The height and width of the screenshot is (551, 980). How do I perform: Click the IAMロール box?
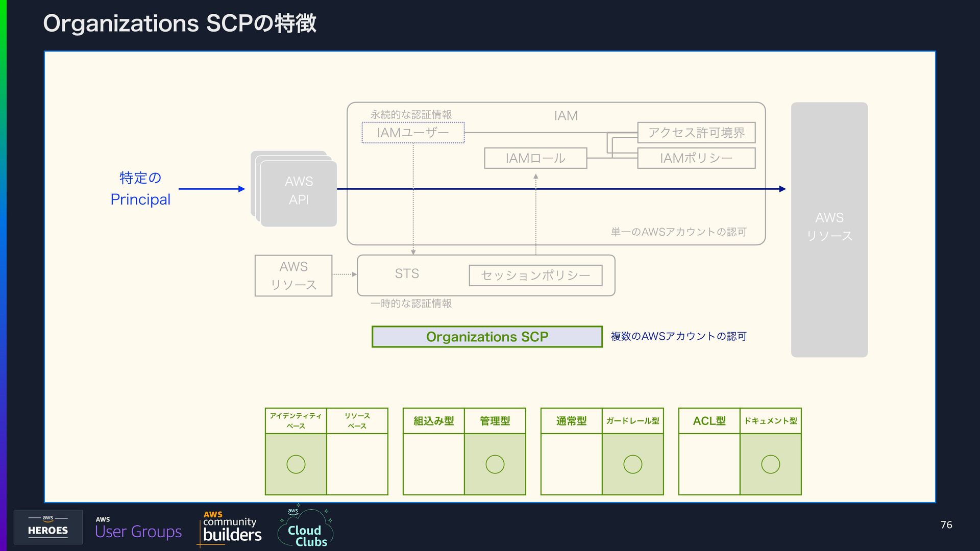(535, 158)
